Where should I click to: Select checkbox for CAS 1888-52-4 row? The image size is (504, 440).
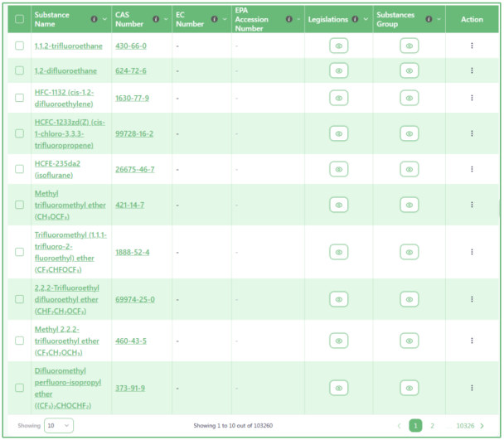pos(19,252)
